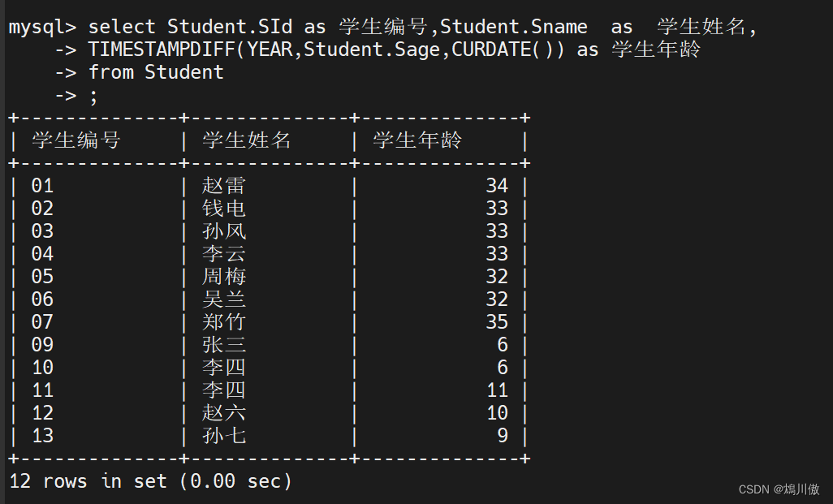Viewport: 833px width, 504px height.
Task: Click the "from Student" query line
Action: (x=155, y=72)
